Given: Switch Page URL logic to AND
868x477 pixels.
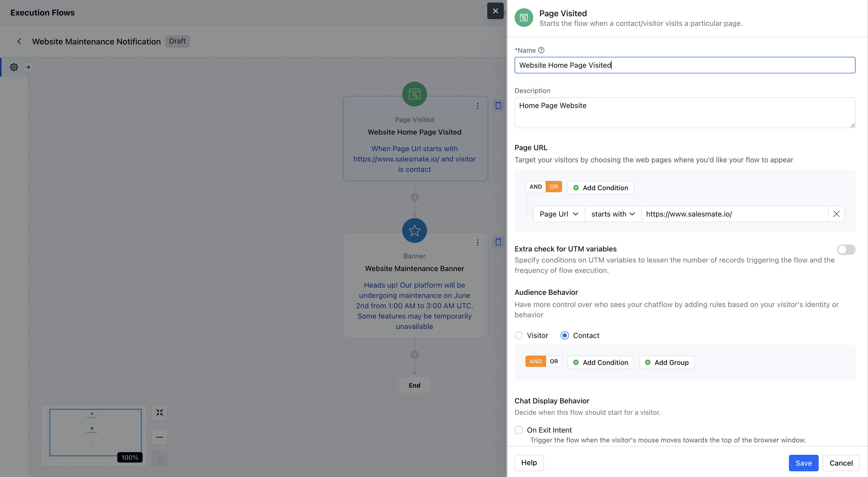Looking at the screenshot, I should 536,187.
